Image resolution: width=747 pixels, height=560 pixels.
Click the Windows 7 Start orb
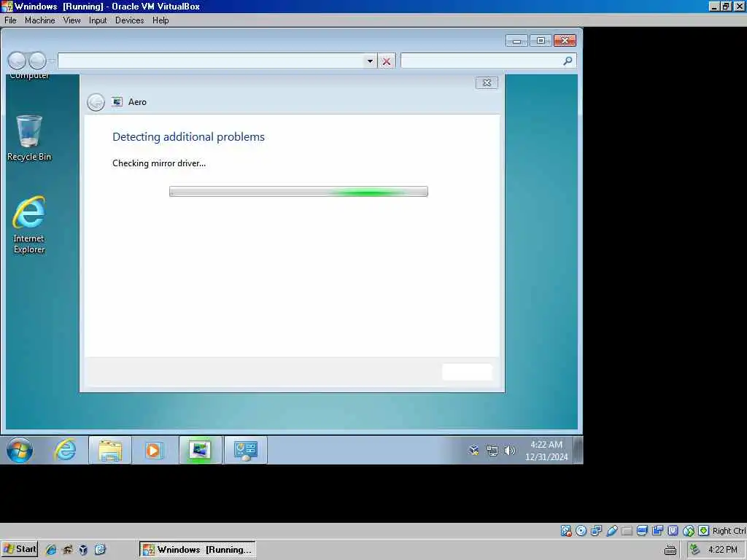click(x=20, y=450)
